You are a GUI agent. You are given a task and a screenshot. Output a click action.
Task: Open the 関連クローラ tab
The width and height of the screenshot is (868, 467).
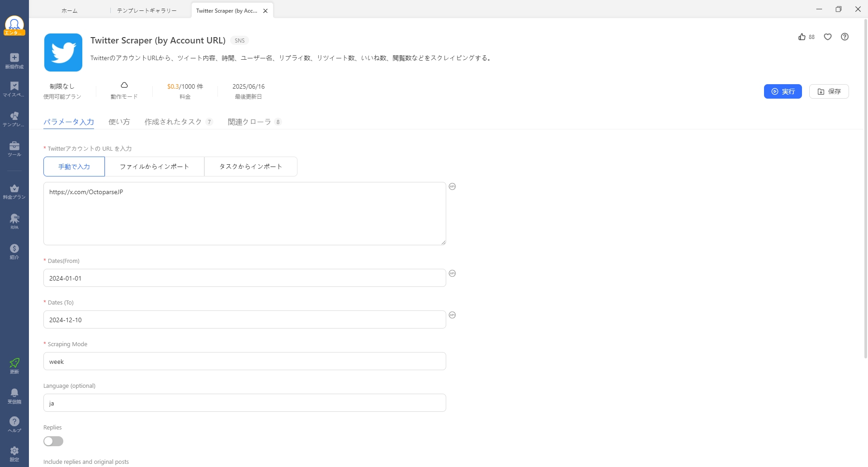[x=255, y=122]
